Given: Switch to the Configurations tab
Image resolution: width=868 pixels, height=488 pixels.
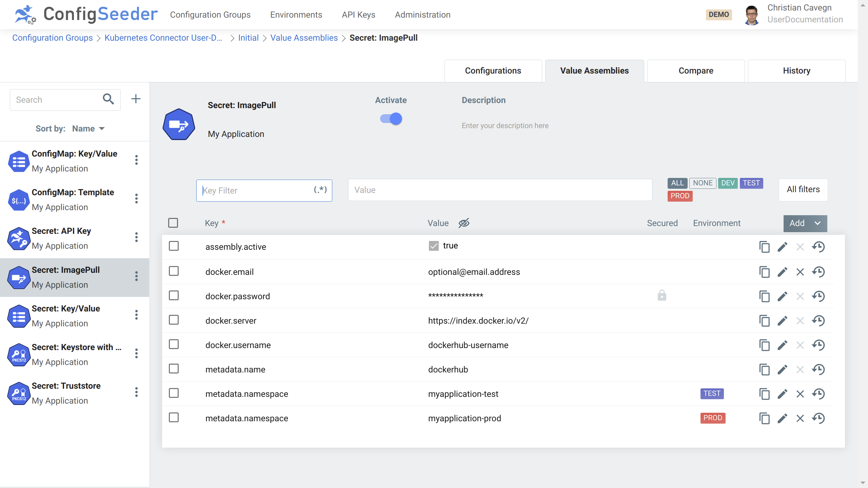Looking at the screenshot, I should click(493, 71).
